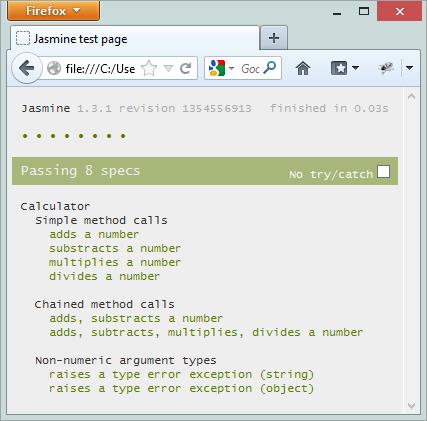Click the Passing 8 specs bar
The height and width of the screenshot is (421, 427).
tap(205, 171)
